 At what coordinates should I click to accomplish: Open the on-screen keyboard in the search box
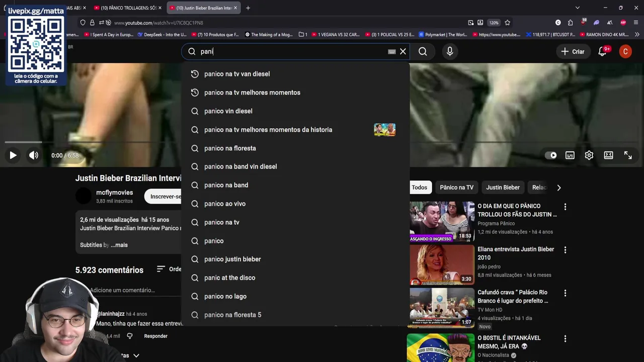point(391,51)
